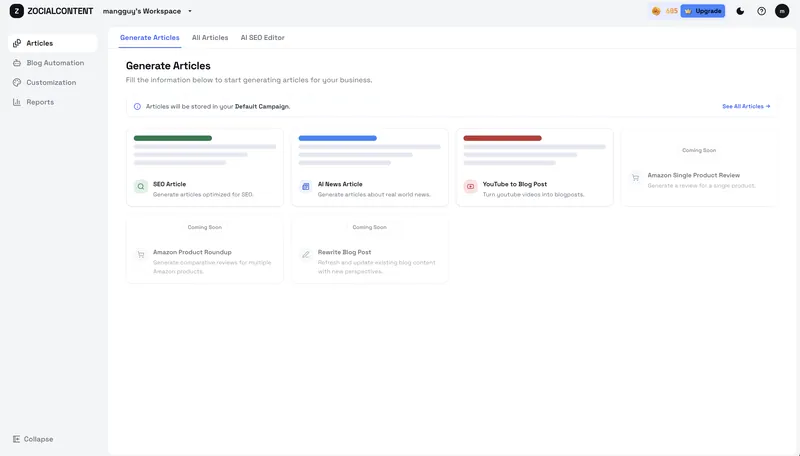Screen dimensions: 800x456
Task: Click Amazon Single Product Review cart icon
Action: [x=635, y=178]
